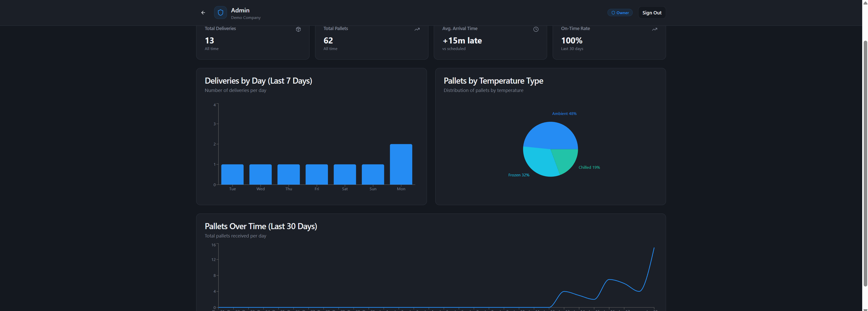Click the Total Pallets value 62
This screenshot has height=311, width=868.
328,40
